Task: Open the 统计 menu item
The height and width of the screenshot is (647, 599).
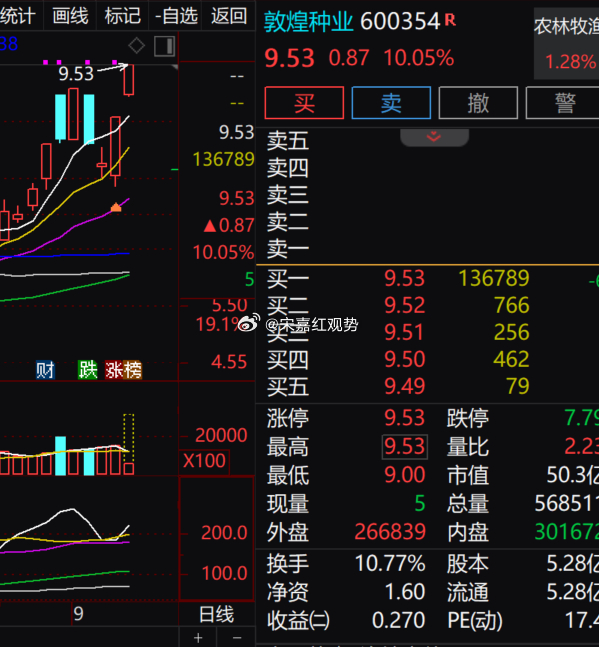Action: pos(19,16)
